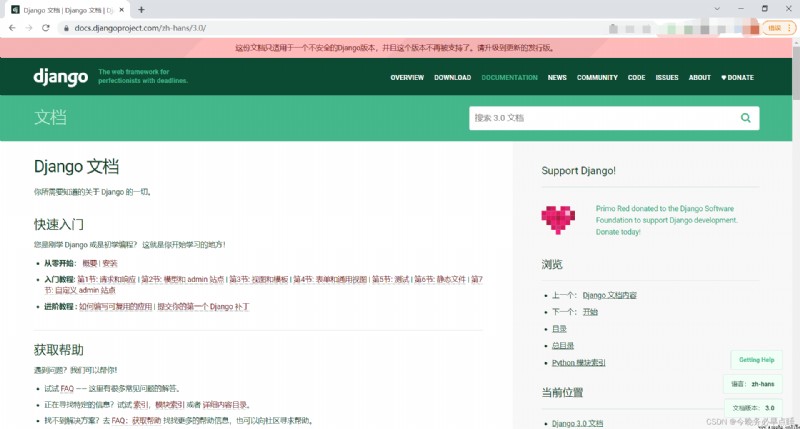The height and width of the screenshot is (429, 800).
Task: Click the Getting Help floating button
Action: pyautogui.click(x=756, y=360)
